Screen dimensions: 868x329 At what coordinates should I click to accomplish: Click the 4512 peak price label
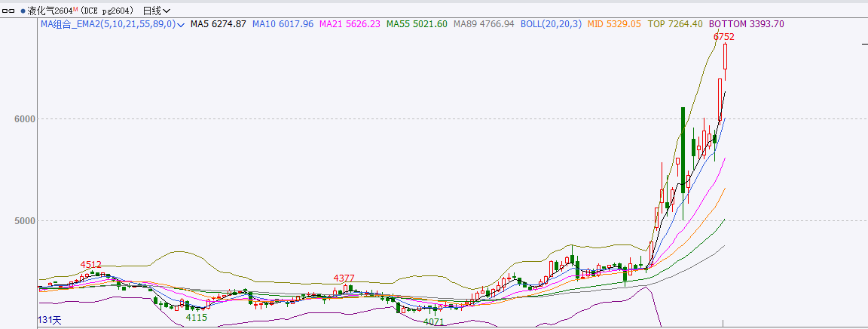[x=91, y=264]
